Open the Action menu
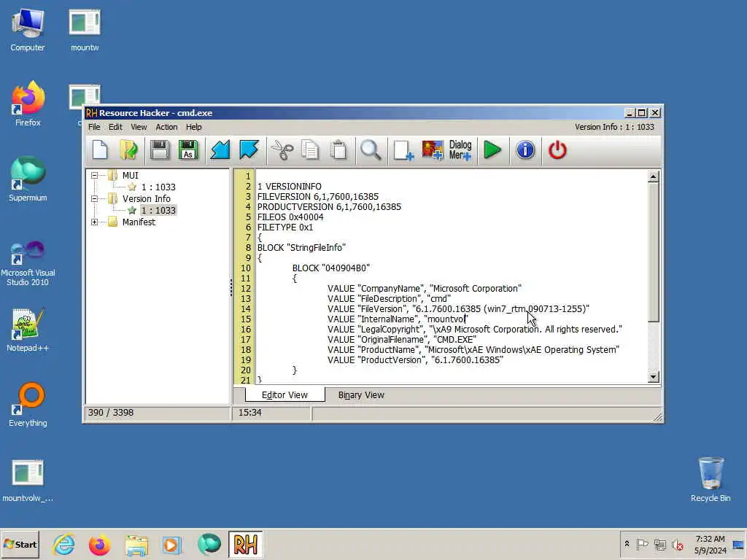The height and width of the screenshot is (560, 747). (166, 127)
